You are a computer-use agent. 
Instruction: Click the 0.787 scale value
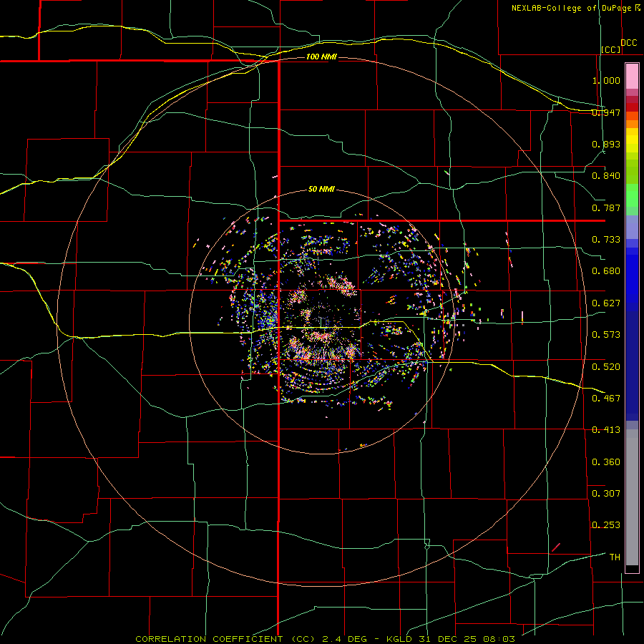[606, 208]
